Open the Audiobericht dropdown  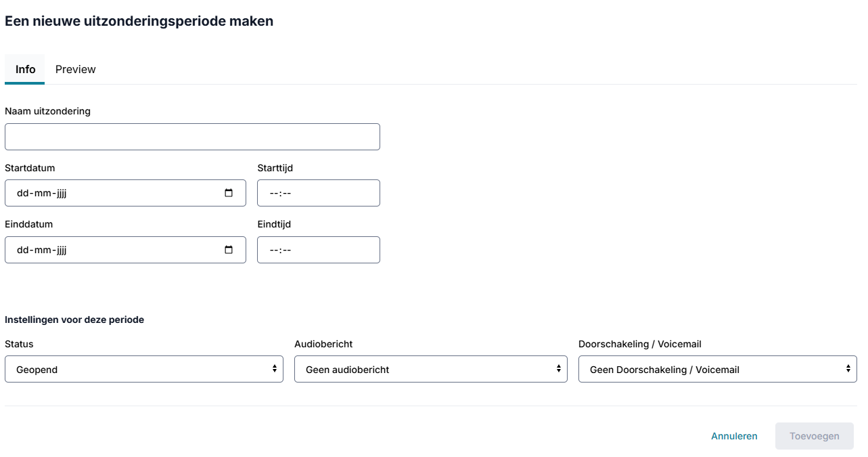[431, 369]
